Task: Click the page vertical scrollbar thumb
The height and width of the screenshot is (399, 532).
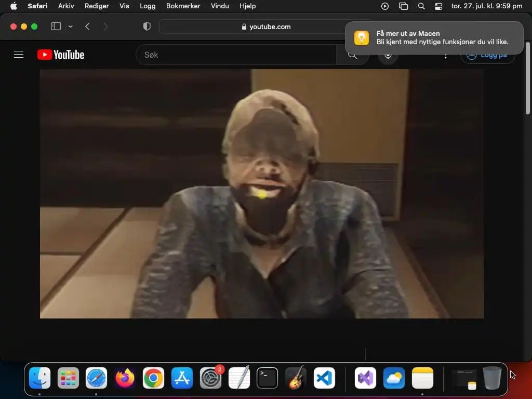Action: (528, 78)
